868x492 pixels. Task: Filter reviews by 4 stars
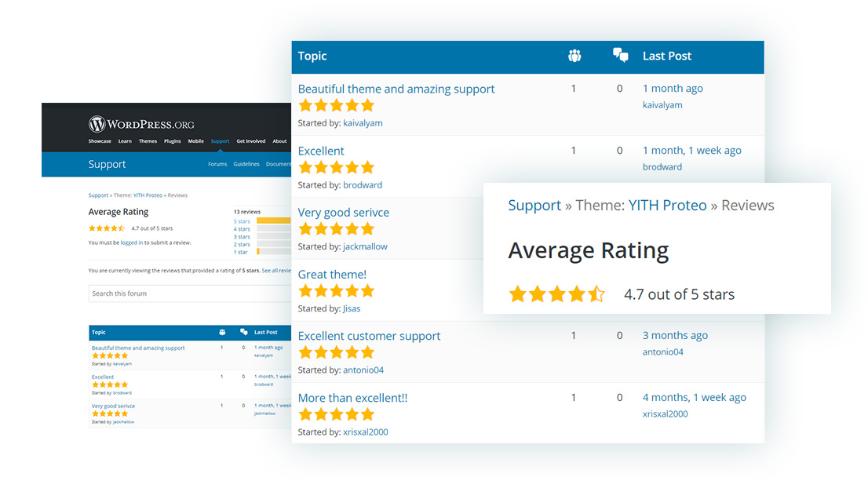click(x=242, y=229)
